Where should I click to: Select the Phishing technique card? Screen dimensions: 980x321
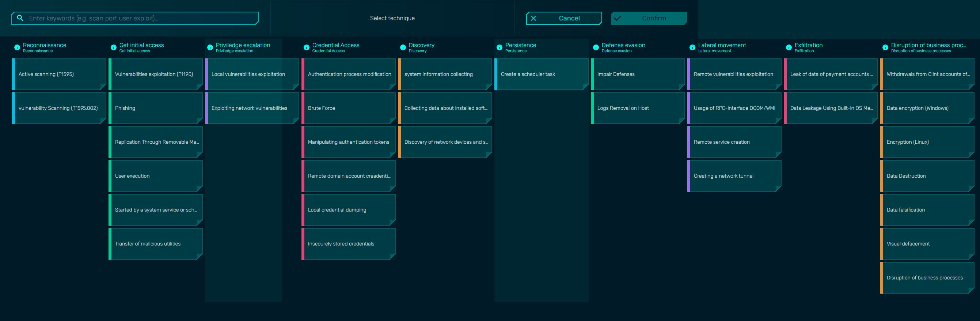(155, 108)
